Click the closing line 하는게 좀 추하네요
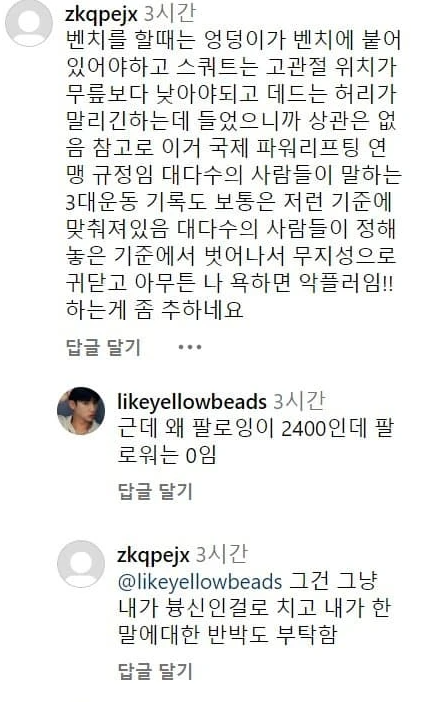 click(x=155, y=309)
